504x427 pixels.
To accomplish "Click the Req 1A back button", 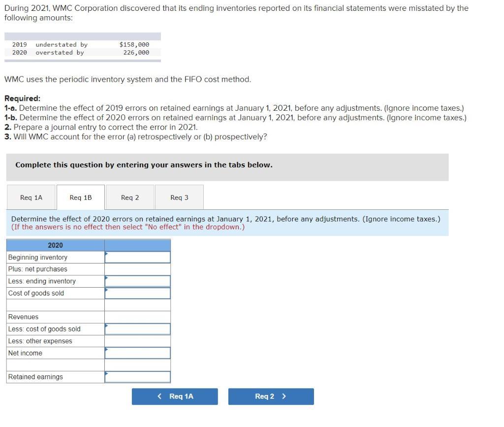I will click(x=174, y=396).
